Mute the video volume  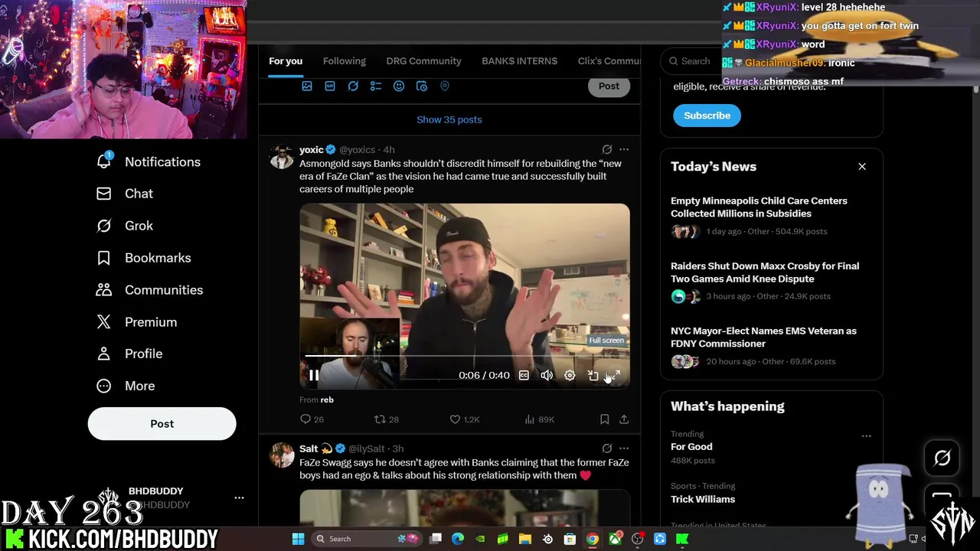point(547,375)
